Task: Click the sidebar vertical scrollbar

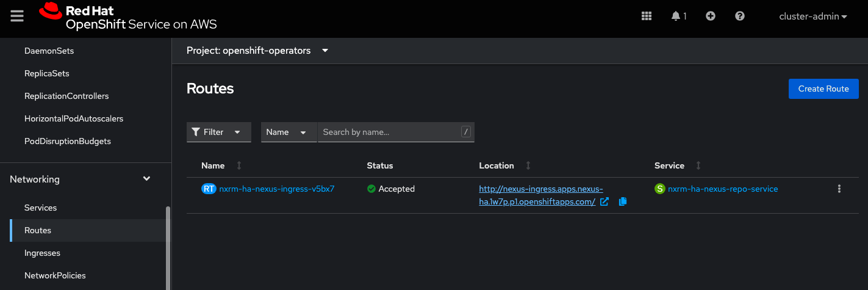Action: (168, 248)
